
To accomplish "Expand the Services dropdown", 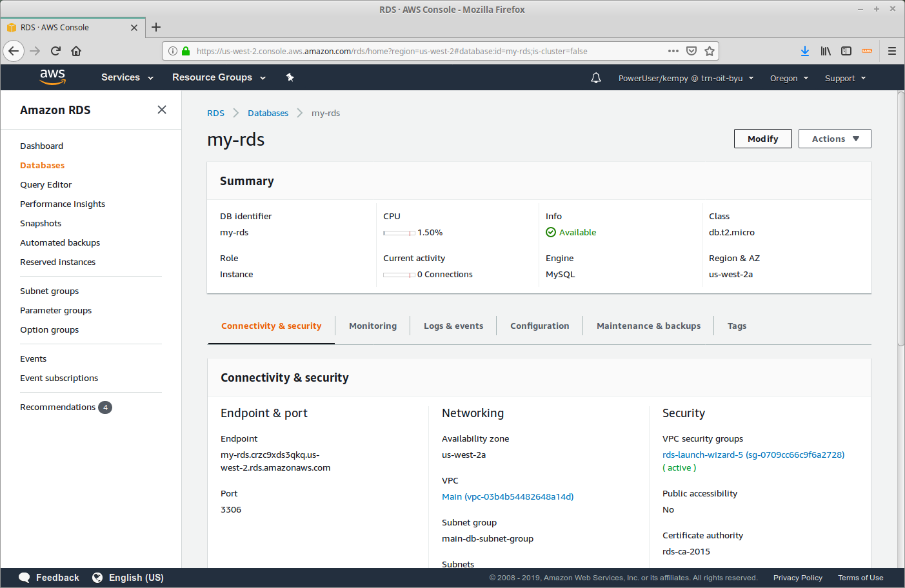I will pos(127,77).
